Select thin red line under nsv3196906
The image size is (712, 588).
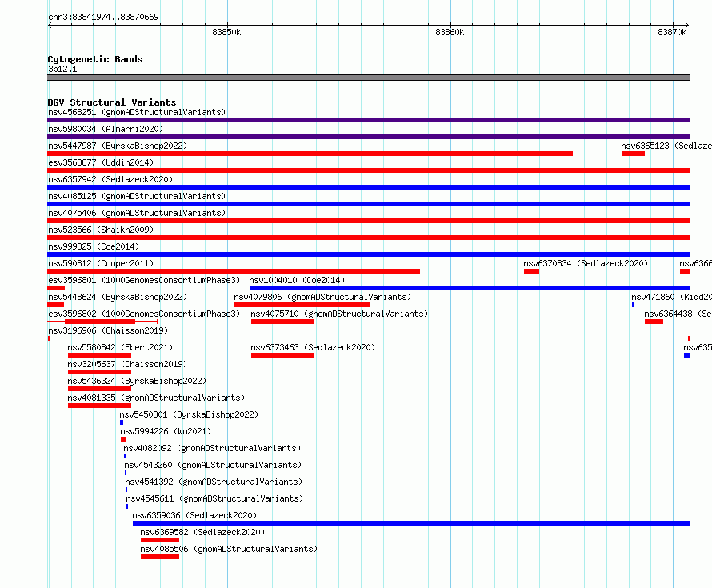[x=369, y=338]
